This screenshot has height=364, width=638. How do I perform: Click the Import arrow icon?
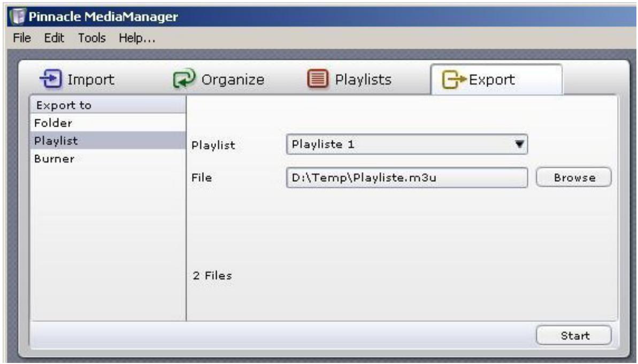[51, 79]
